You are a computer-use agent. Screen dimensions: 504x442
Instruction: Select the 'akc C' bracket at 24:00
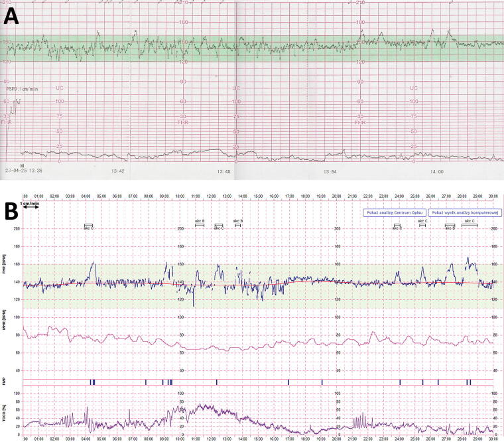pos(397,226)
